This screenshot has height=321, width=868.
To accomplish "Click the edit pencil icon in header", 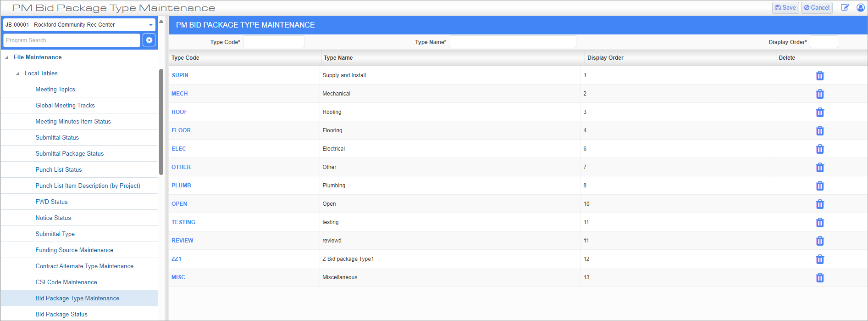I will pyautogui.click(x=845, y=8).
